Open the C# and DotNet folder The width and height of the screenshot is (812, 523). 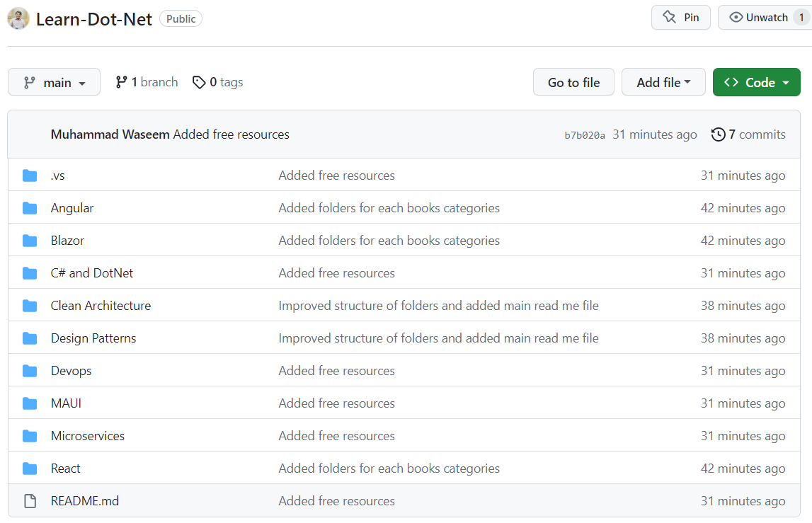(x=91, y=273)
